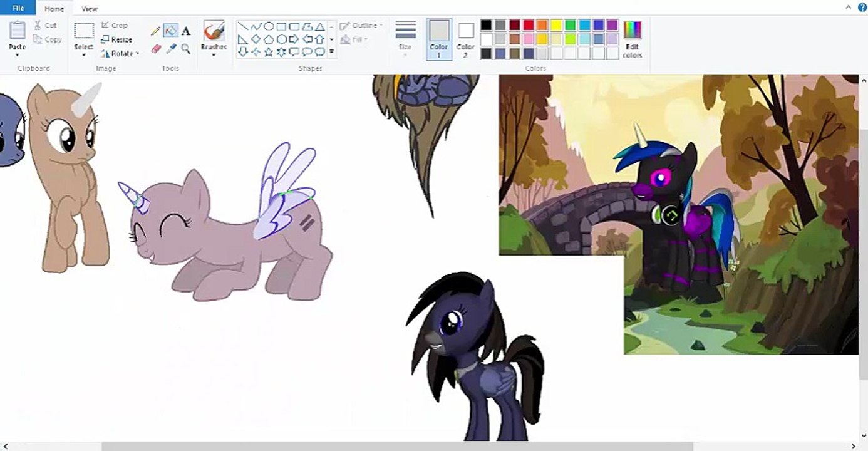Open the File menu
The width and height of the screenshot is (868, 451).
(x=18, y=8)
